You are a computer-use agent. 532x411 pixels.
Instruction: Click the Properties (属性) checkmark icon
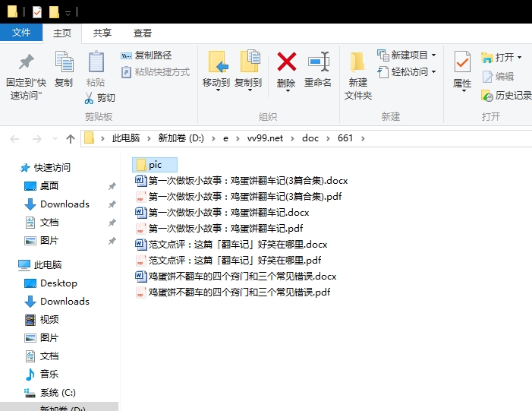click(462, 62)
